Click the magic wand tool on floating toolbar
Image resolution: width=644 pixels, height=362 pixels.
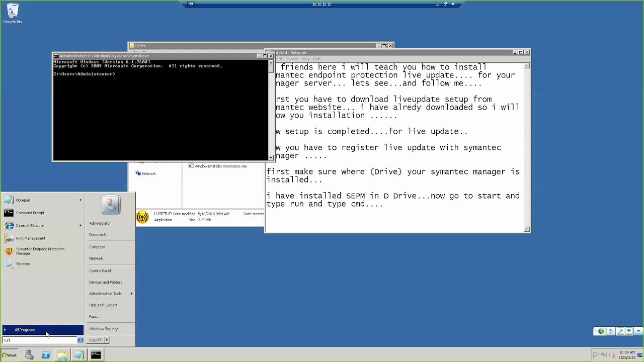[x=620, y=331]
